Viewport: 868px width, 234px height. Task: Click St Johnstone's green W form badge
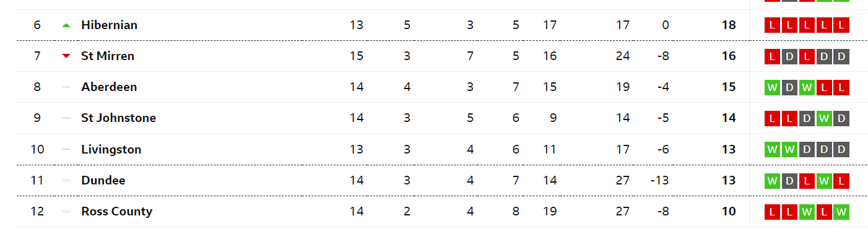pyautogui.click(x=824, y=118)
